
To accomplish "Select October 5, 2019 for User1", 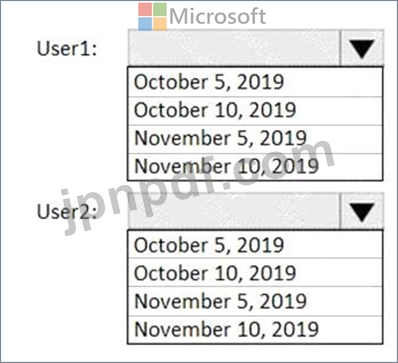I will pos(255,82).
